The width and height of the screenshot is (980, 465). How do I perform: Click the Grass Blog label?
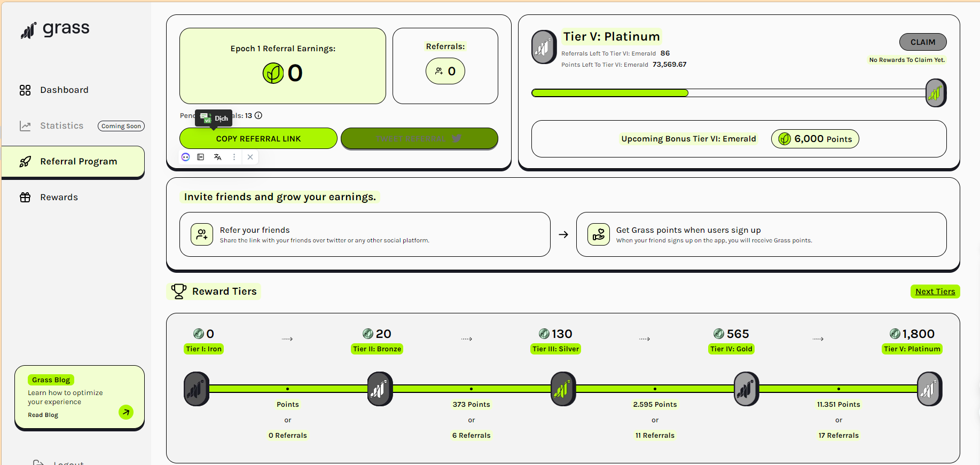click(x=51, y=380)
